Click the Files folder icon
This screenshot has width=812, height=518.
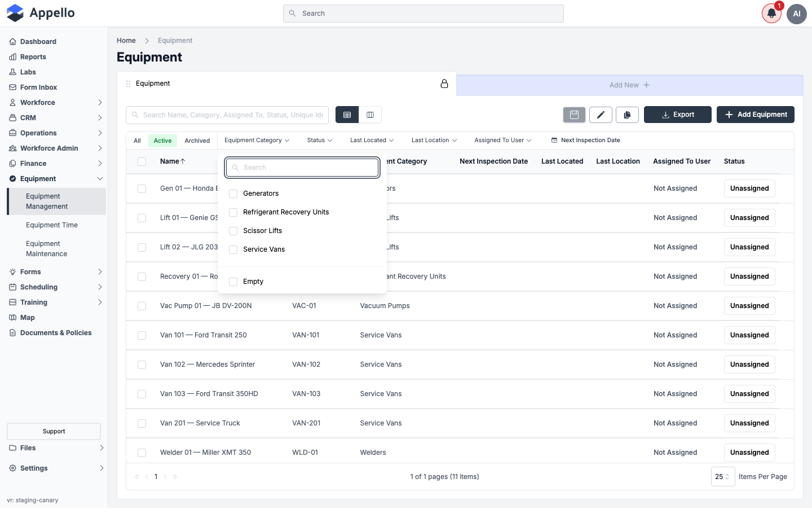tap(13, 448)
